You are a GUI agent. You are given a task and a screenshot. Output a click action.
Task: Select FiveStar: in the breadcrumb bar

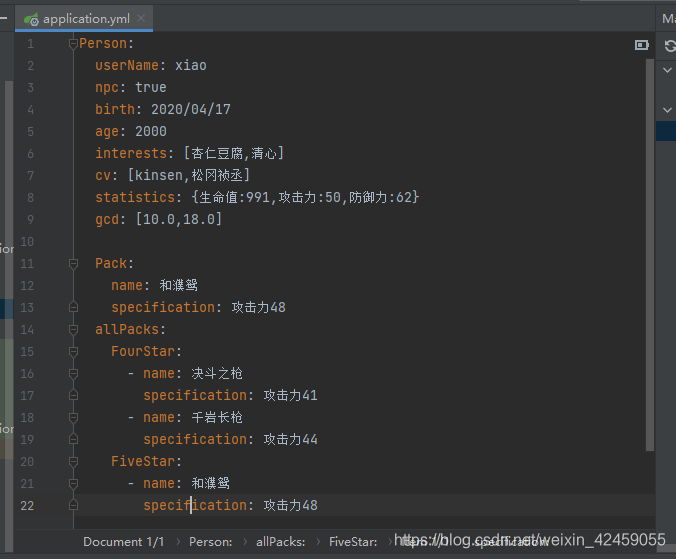point(353,542)
